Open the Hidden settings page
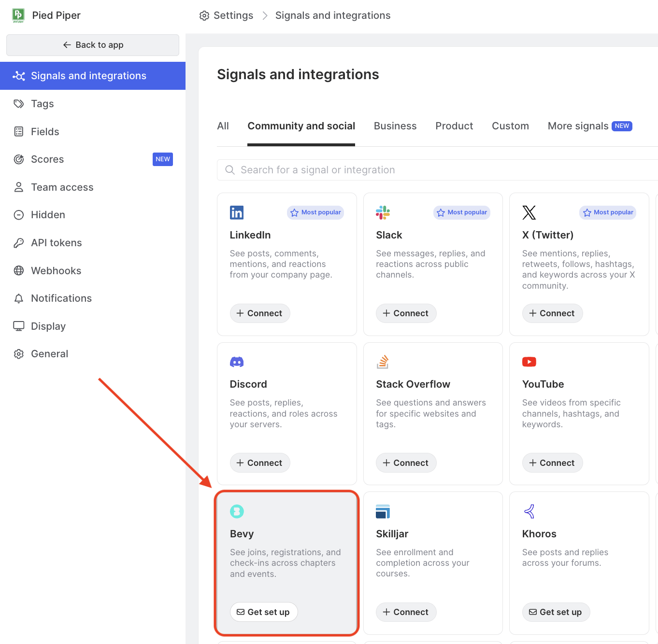This screenshot has height=644, width=658. (x=93, y=215)
